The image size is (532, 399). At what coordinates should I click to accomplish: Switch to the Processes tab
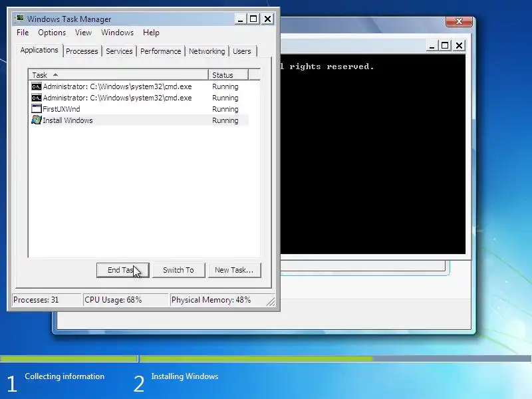tap(82, 51)
